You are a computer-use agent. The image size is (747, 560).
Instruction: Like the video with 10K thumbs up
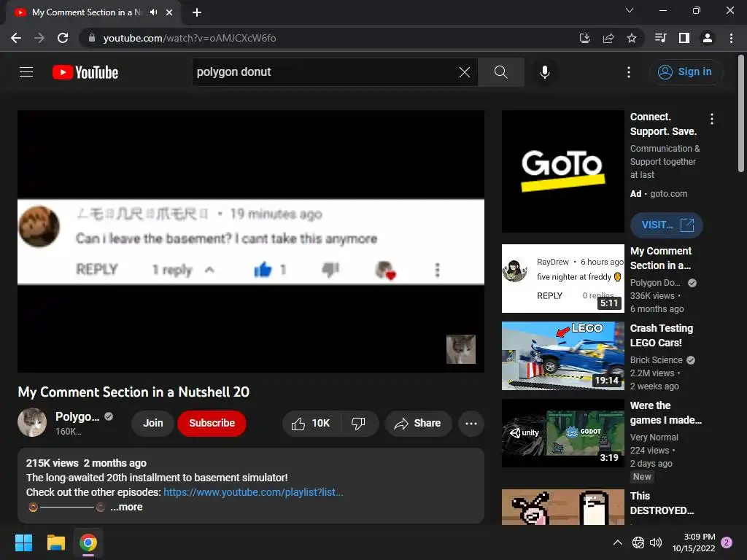tap(311, 424)
